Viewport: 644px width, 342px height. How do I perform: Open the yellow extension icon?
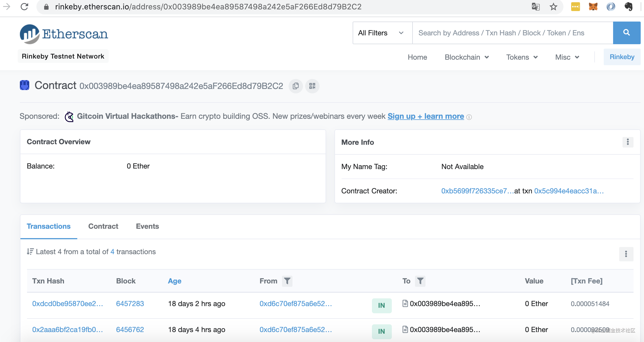pos(575,7)
